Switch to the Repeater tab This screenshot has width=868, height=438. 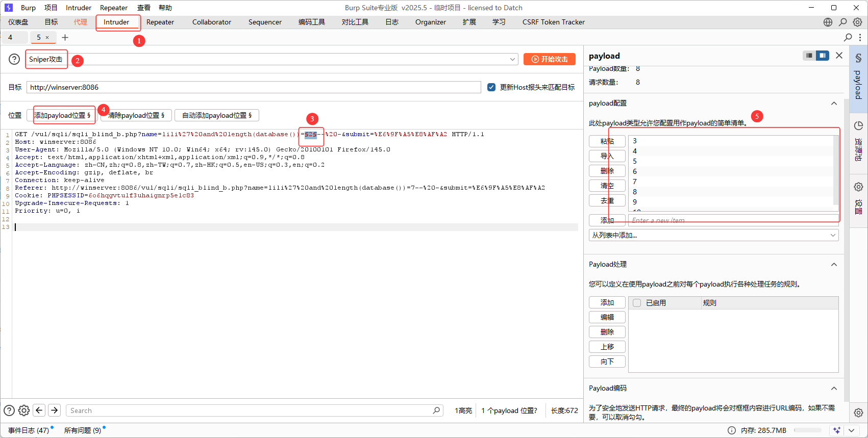pos(160,22)
